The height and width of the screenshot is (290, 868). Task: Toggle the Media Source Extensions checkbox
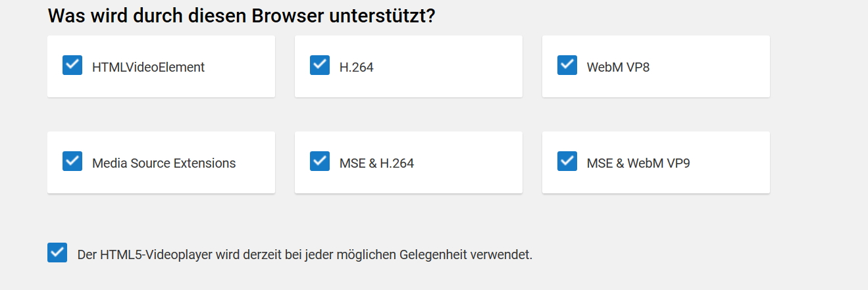(x=72, y=161)
